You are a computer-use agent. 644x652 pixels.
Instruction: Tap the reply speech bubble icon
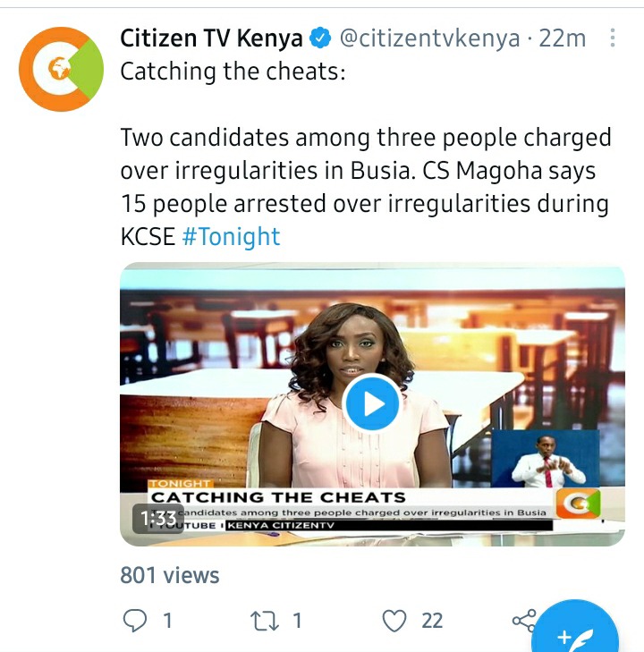point(135,621)
